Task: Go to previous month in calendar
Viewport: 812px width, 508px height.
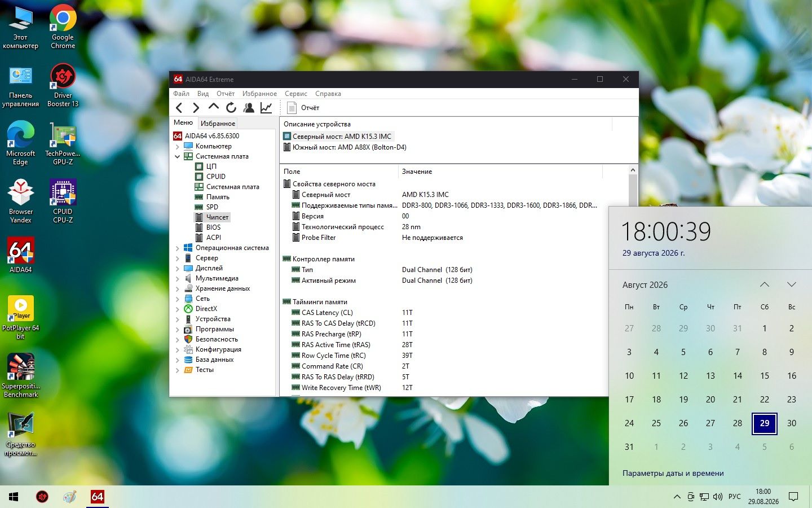Action: click(x=765, y=284)
